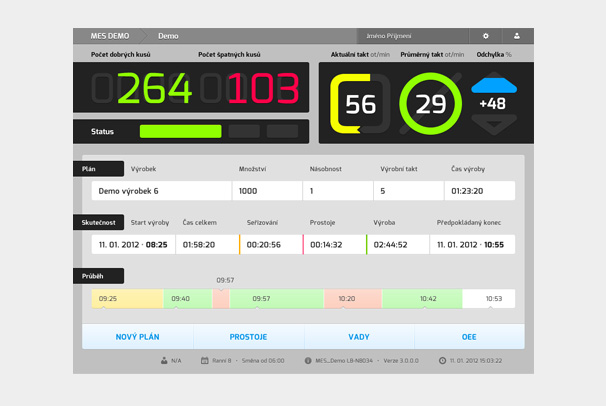Image resolution: width=606 pixels, height=406 pixels.
Task: Open the VADY button
Action: point(359,337)
